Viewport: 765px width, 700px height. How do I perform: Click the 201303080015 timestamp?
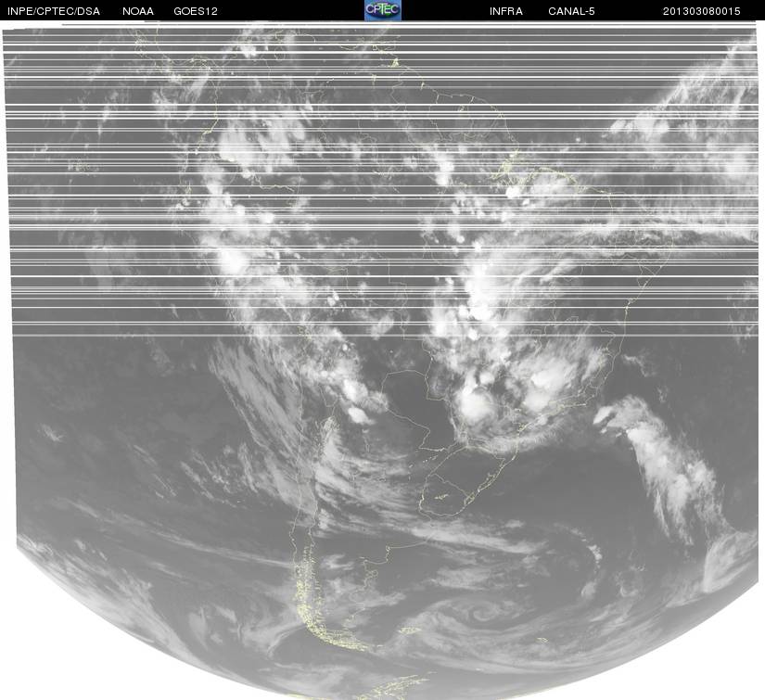(702, 11)
